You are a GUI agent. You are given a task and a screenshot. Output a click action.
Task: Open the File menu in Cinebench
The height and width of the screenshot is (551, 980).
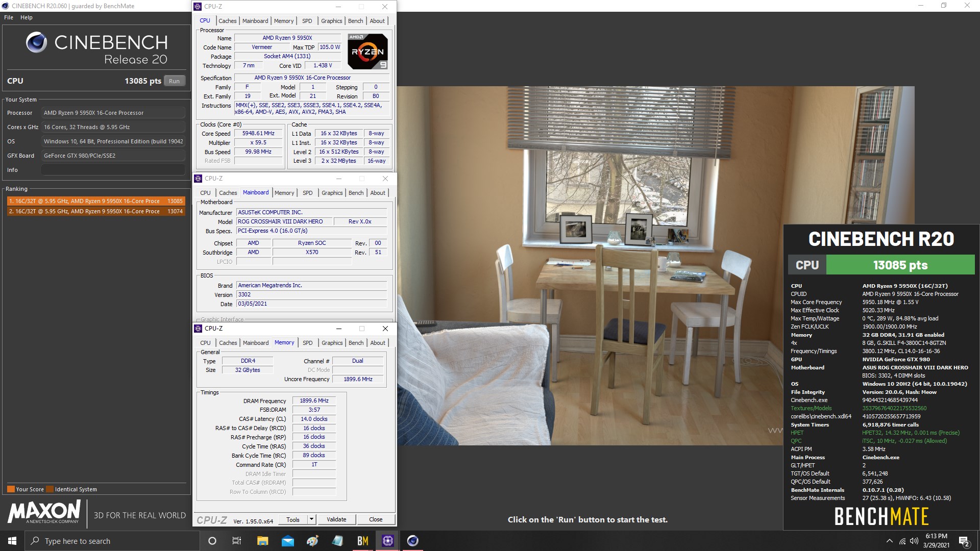[9, 17]
